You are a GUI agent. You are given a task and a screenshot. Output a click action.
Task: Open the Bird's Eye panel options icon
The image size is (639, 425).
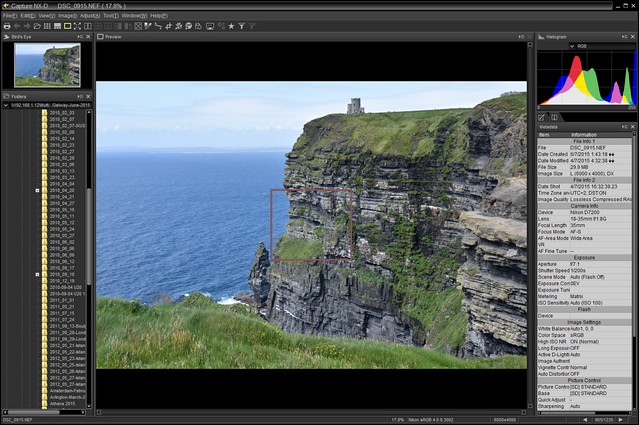tap(80, 37)
